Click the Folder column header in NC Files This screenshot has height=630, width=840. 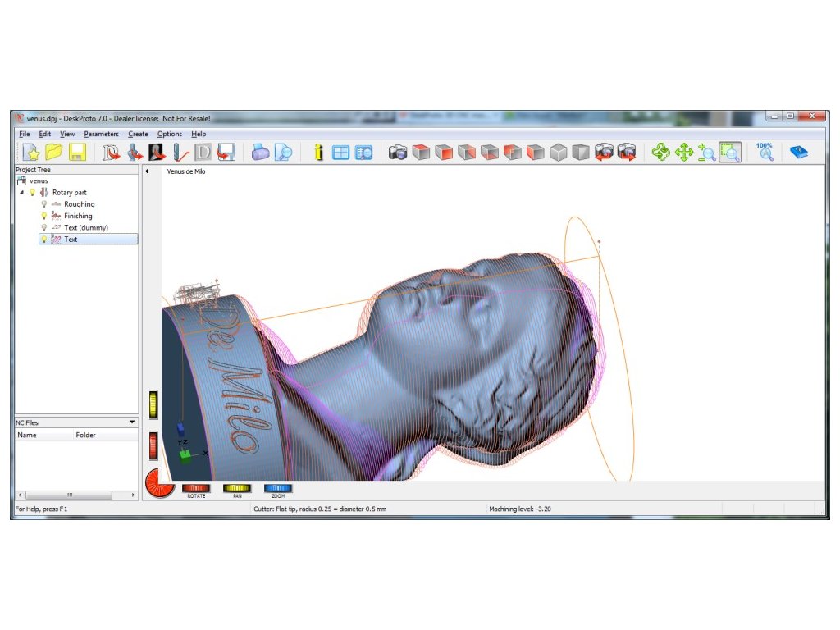pos(106,435)
